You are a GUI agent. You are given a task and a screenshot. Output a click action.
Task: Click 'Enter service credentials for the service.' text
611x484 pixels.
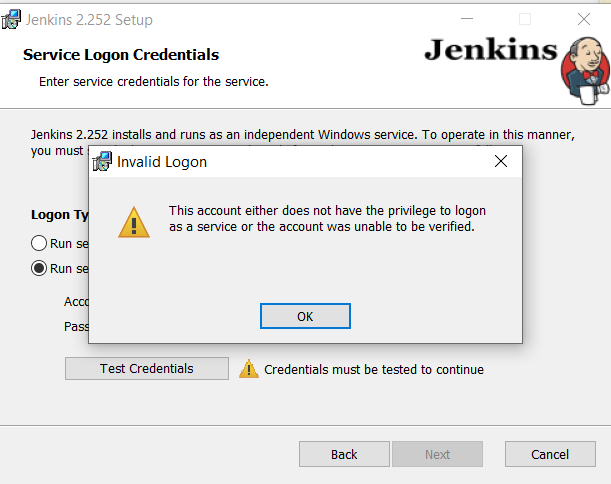154,81
